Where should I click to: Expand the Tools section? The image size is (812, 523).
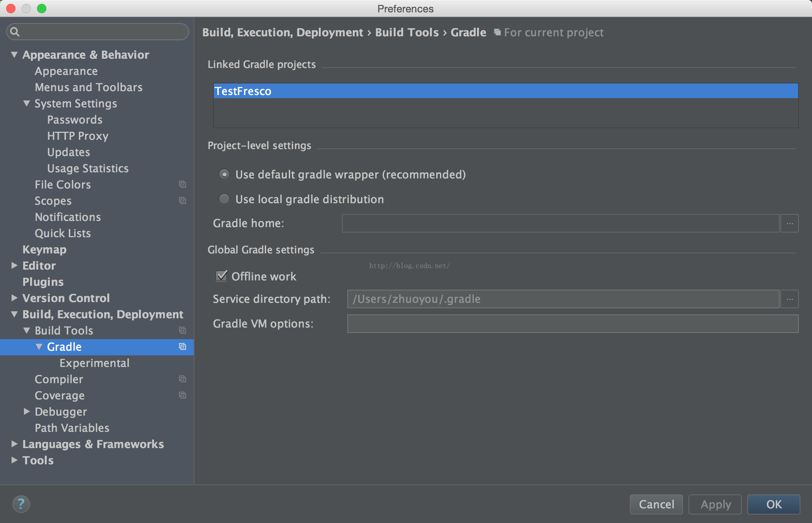pos(14,460)
